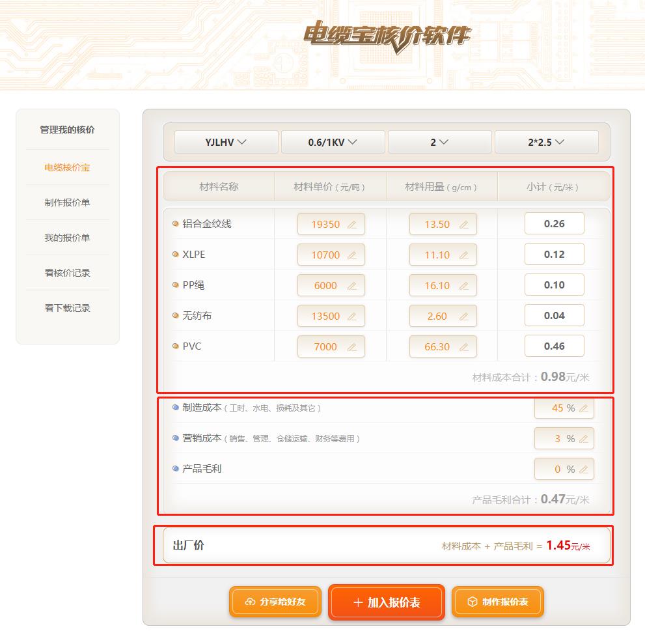Screen dimensions: 645x644
Task: Click the edit pencil beside price 7000
Action: point(351,347)
